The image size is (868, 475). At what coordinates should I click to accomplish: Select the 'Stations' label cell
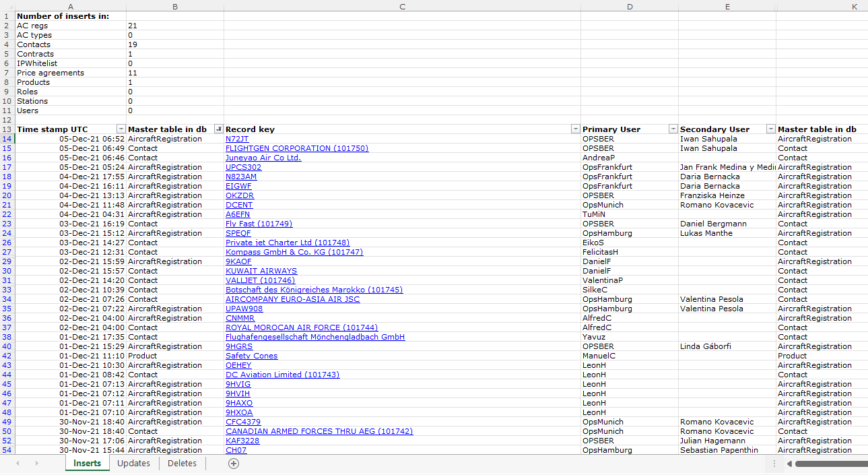tap(71, 101)
